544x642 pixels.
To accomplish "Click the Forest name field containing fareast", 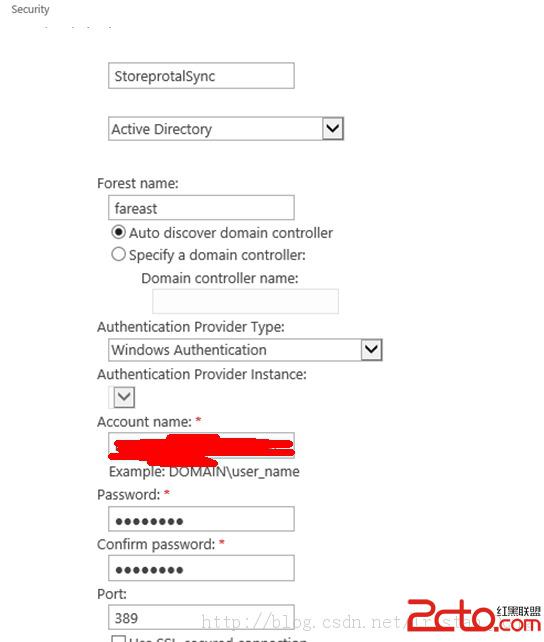I will [201, 208].
